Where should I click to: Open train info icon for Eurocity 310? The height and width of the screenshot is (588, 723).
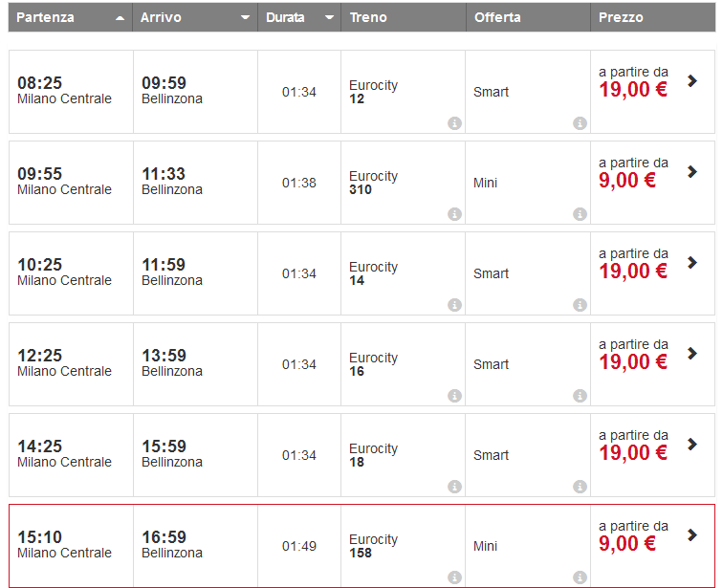[454, 214]
